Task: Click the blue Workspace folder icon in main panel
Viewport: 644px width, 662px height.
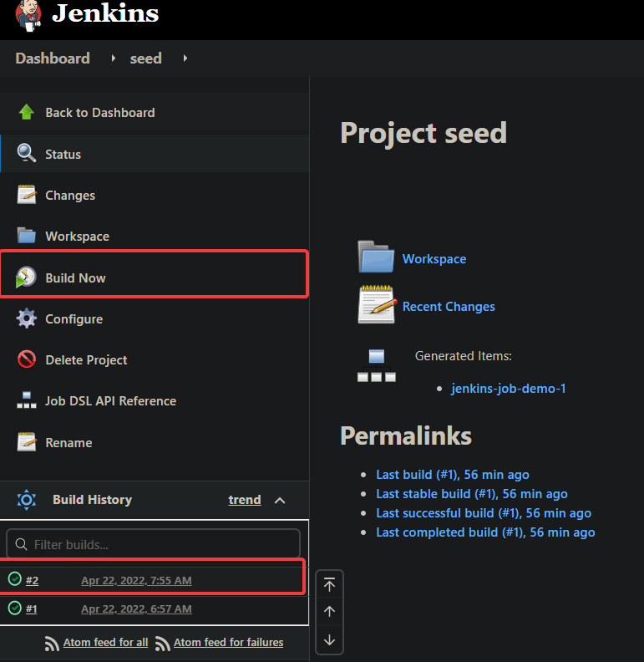Action: tap(376, 257)
